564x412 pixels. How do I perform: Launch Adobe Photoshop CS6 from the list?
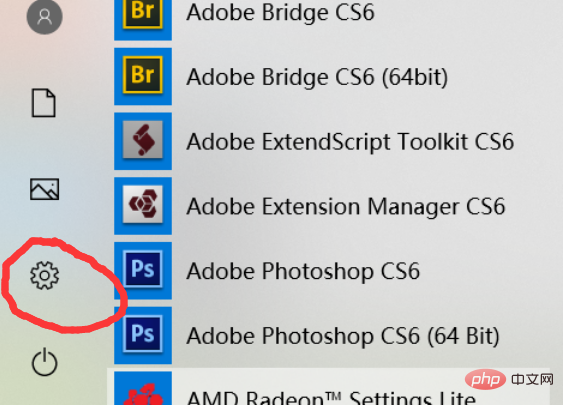303,271
